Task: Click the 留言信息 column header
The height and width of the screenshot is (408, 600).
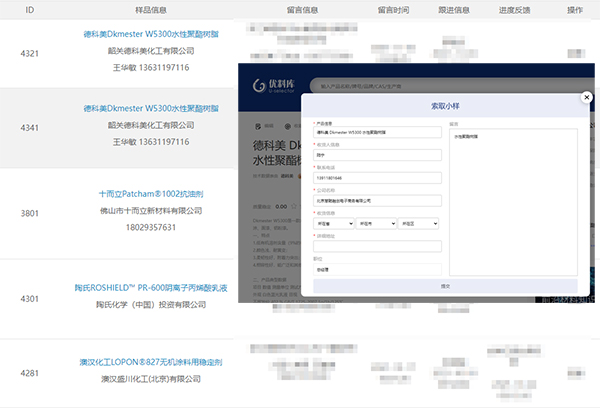Action: (302, 10)
